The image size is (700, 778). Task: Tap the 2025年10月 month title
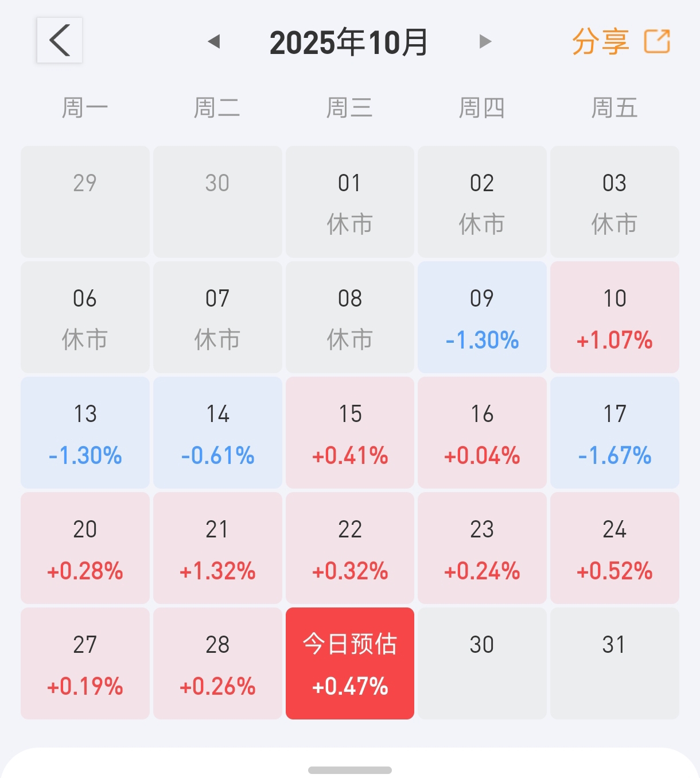pyautogui.click(x=349, y=42)
